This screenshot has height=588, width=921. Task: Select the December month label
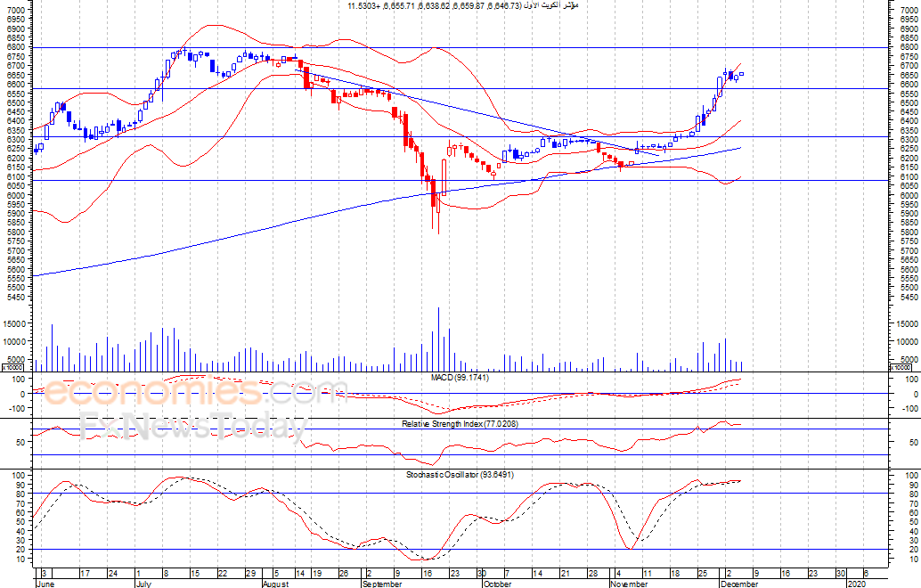[739, 584]
